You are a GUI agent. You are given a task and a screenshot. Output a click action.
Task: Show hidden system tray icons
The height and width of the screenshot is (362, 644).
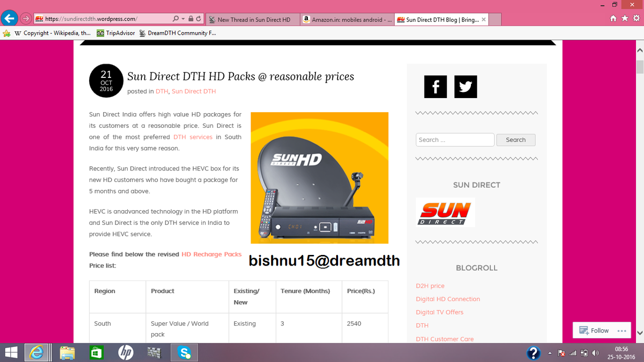click(549, 353)
